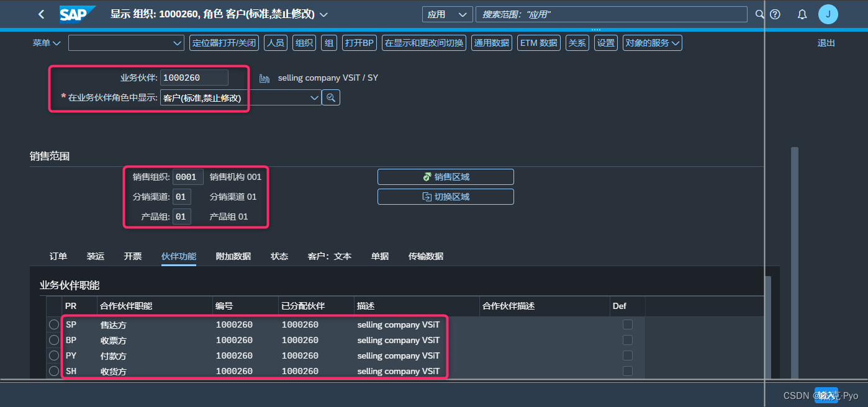Click the 合作伙伴描述 column header
The height and width of the screenshot is (407, 868).
(545, 306)
